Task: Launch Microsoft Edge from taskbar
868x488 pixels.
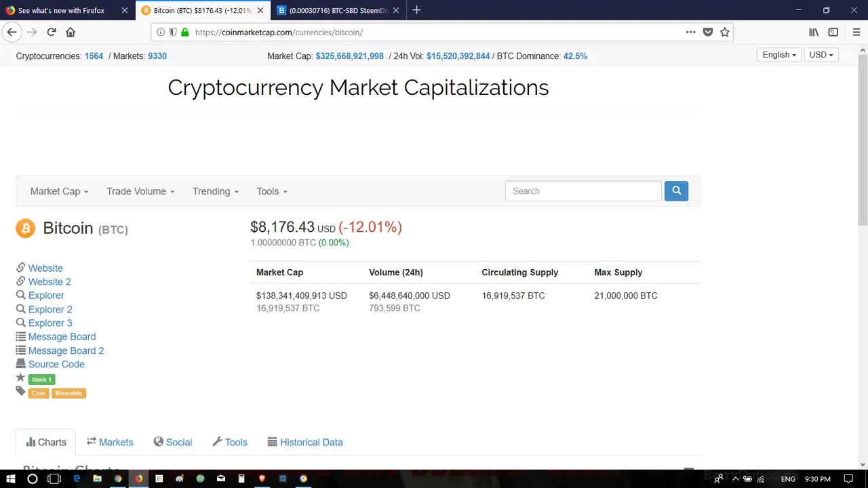Action: 77,479
